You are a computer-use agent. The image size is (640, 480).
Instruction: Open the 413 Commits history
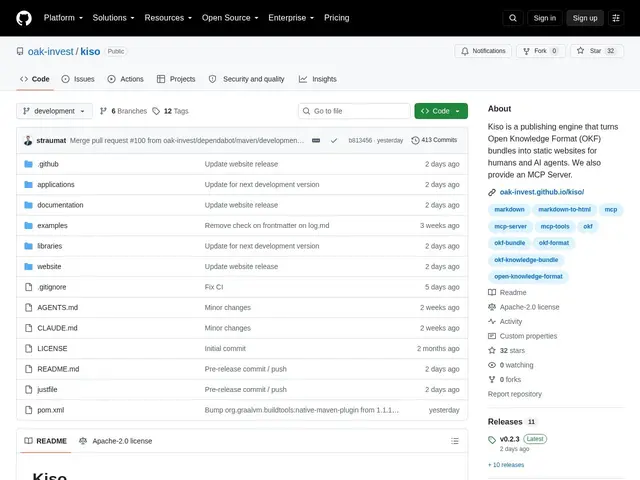coord(434,140)
